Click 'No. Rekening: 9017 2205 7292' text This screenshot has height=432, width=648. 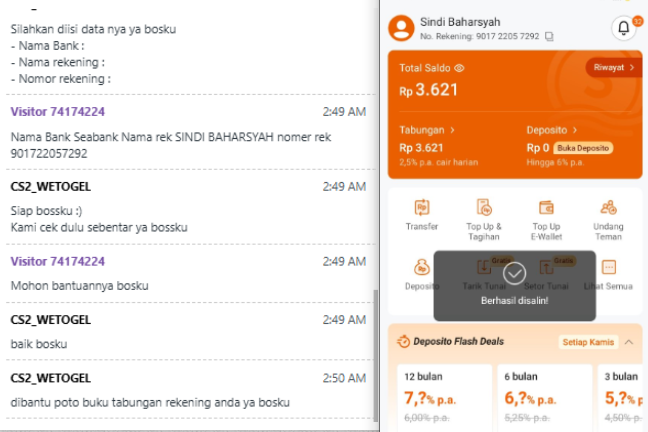tap(479, 36)
